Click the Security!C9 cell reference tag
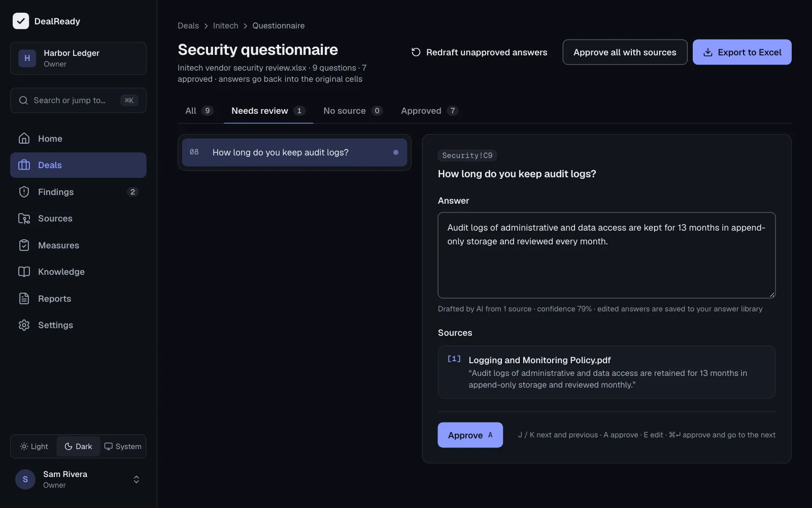 coord(467,155)
